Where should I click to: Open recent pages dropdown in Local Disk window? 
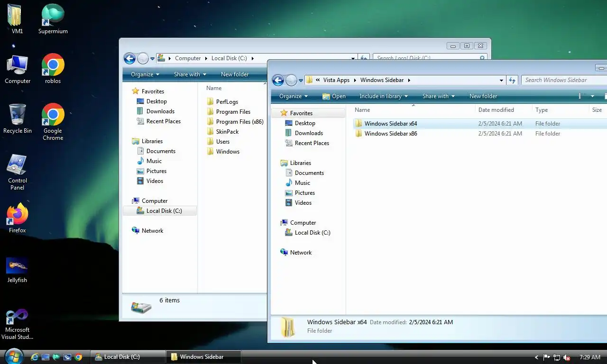pyautogui.click(x=152, y=59)
